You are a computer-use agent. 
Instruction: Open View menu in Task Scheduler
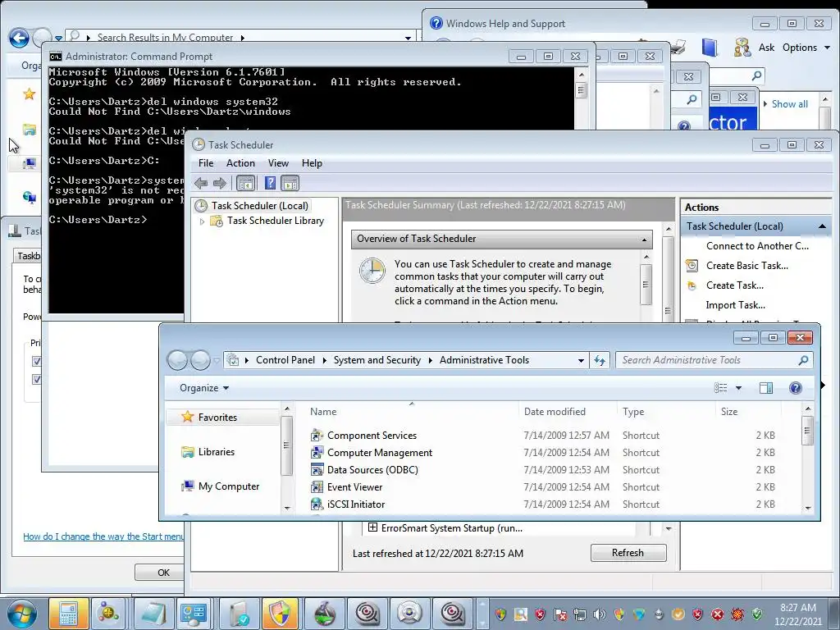(x=278, y=163)
